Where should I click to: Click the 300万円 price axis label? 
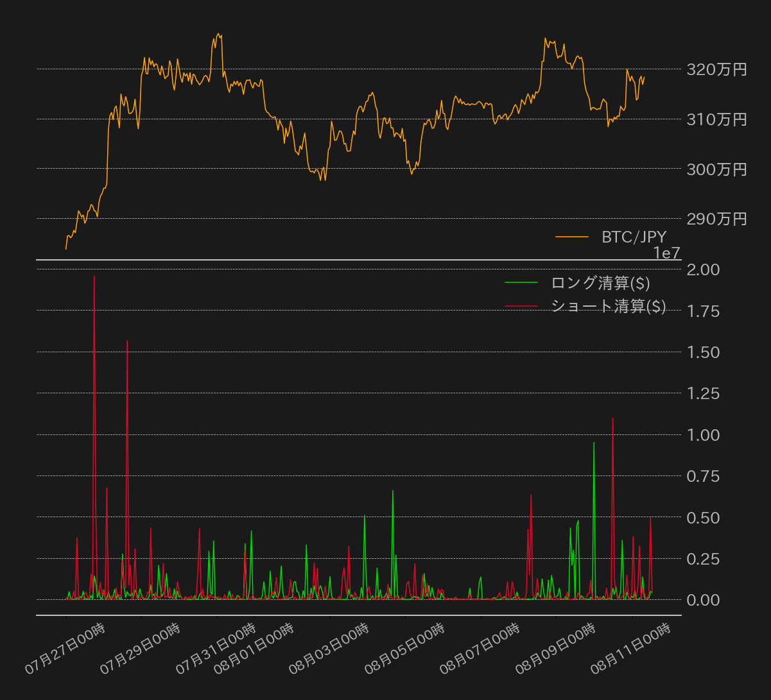click(716, 169)
